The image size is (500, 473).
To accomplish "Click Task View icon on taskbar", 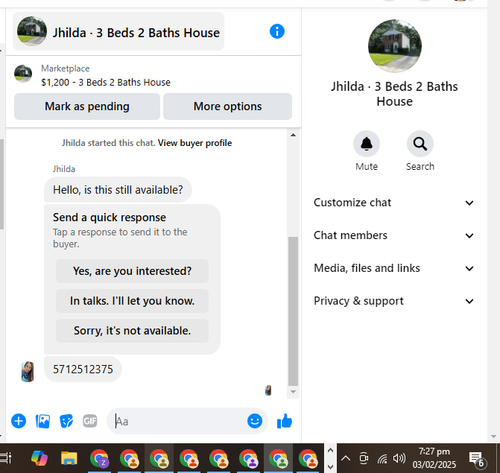I will [x=6, y=458].
